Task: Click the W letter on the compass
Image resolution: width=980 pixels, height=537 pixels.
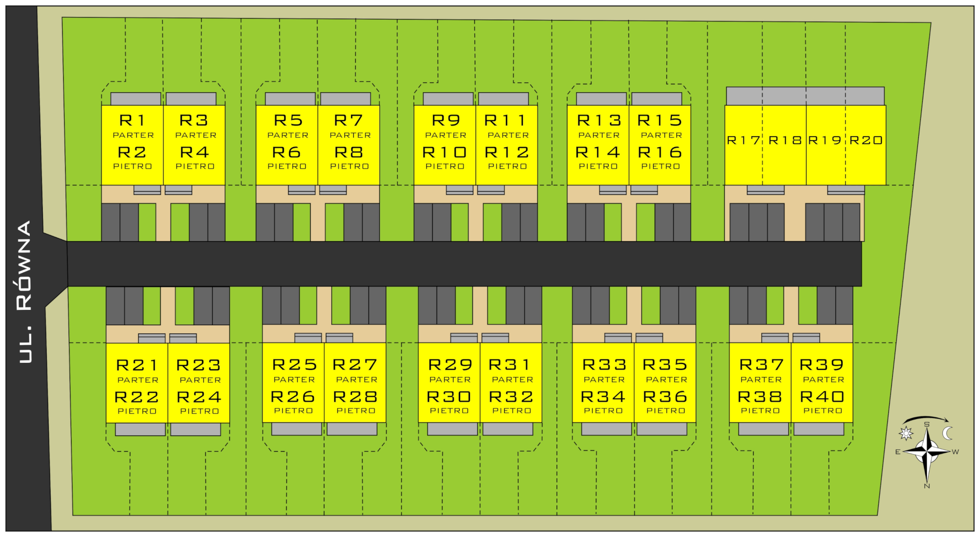Action: (955, 452)
